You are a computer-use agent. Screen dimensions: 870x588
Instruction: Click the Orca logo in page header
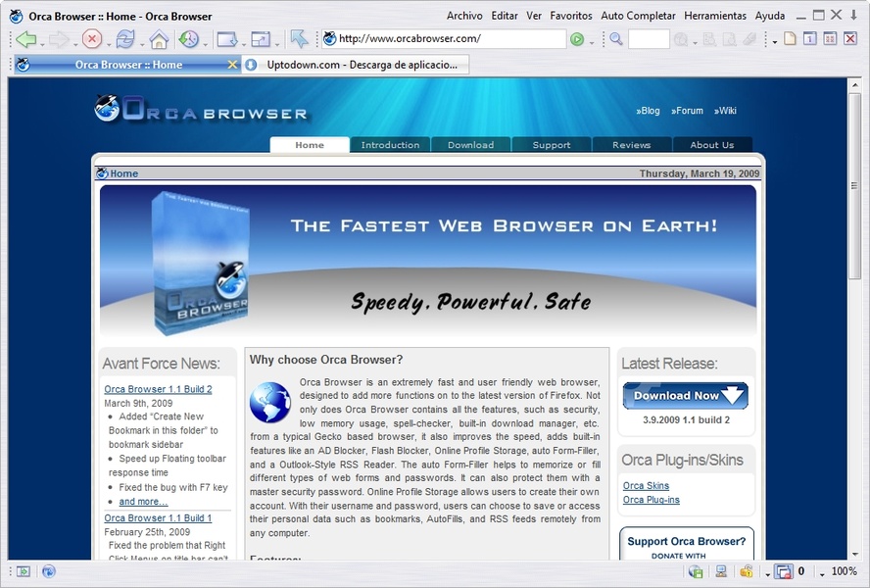(x=201, y=110)
